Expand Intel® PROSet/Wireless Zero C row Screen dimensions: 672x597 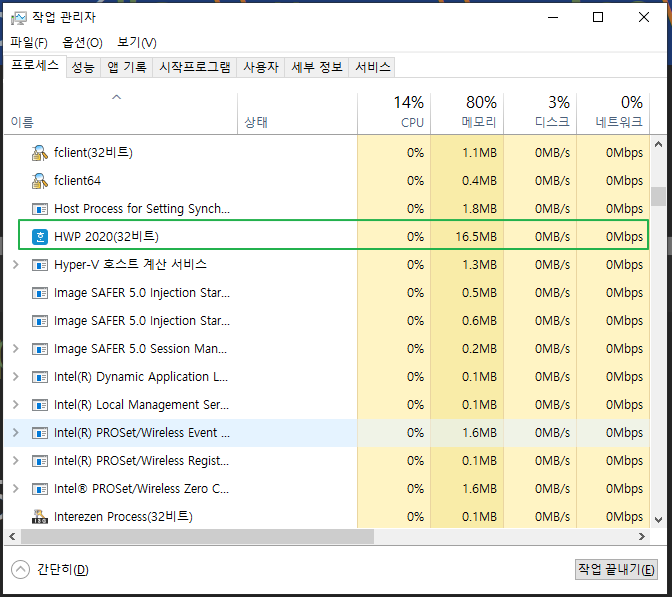(x=16, y=489)
